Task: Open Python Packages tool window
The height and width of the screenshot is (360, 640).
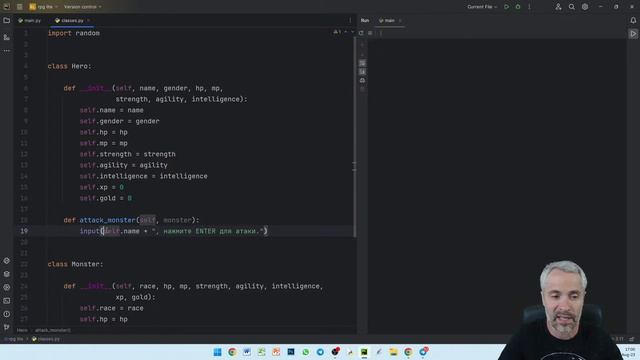Action: [x=7, y=261]
